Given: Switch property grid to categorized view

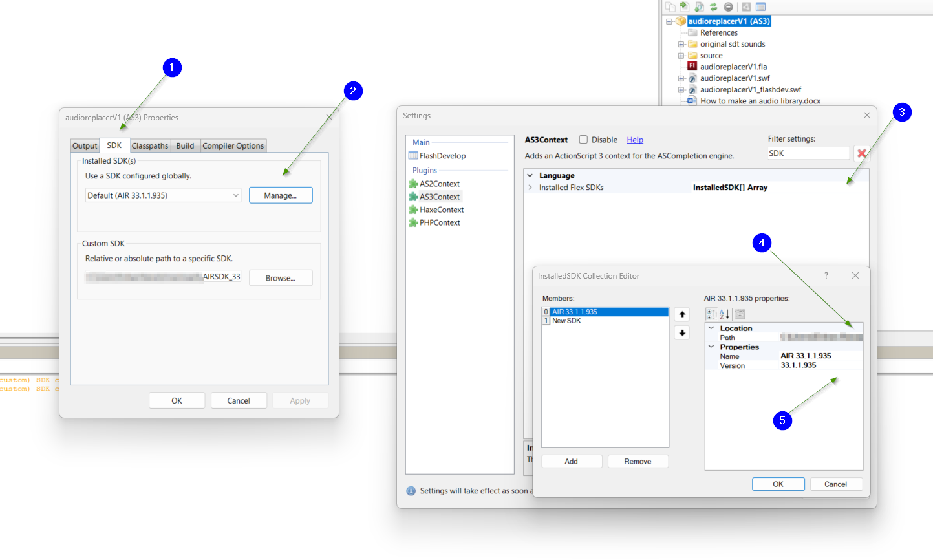Looking at the screenshot, I should tap(711, 314).
